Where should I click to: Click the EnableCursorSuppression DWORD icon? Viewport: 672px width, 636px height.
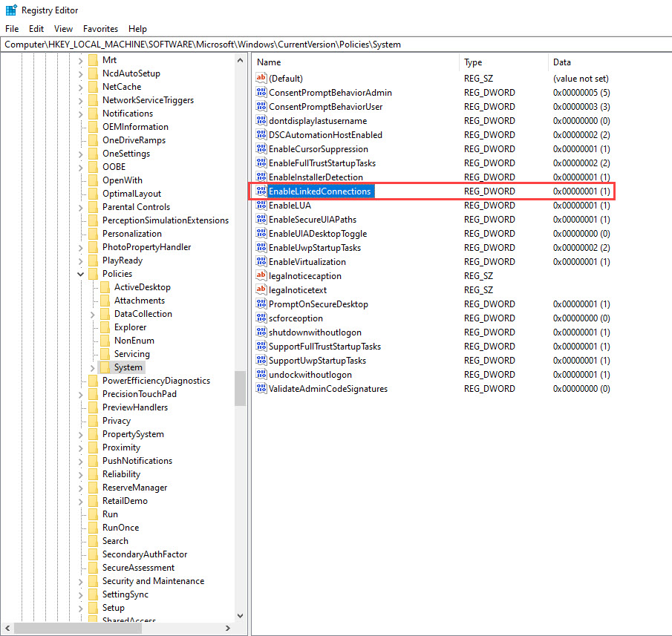point(261,148)
